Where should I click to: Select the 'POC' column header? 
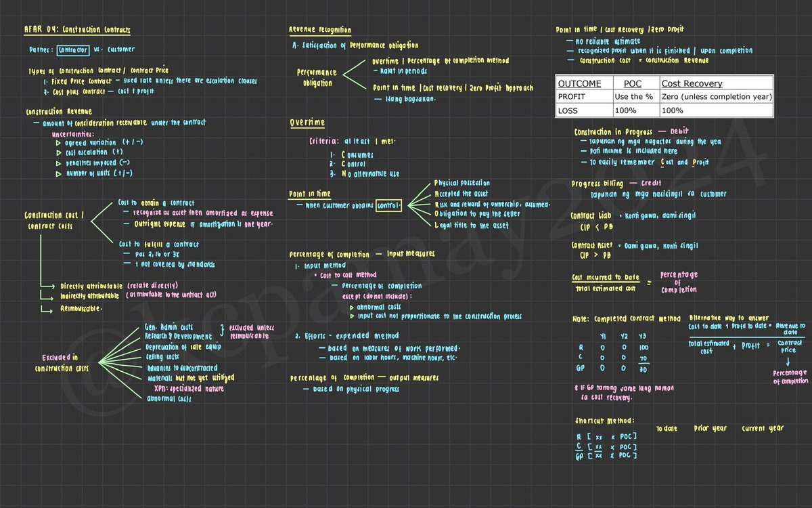click(x=632, y=83)
